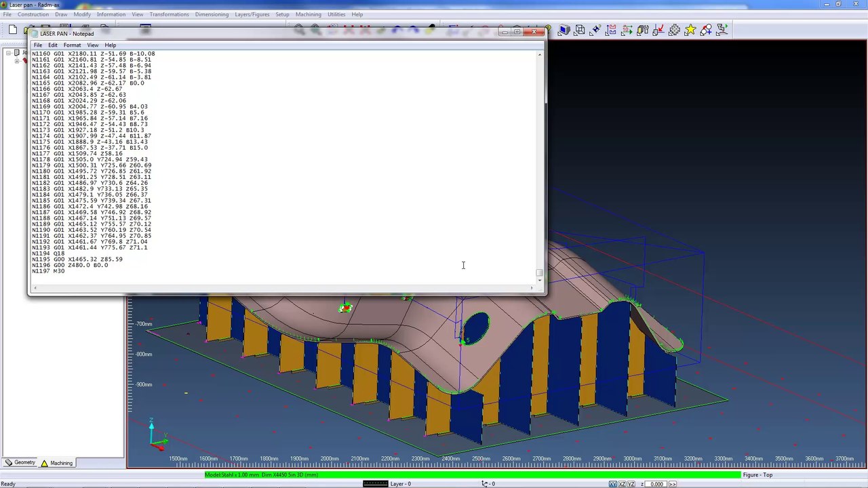Click line N1160 in Notepad
This screenshot has height=488, width=868.
[93, 54]
